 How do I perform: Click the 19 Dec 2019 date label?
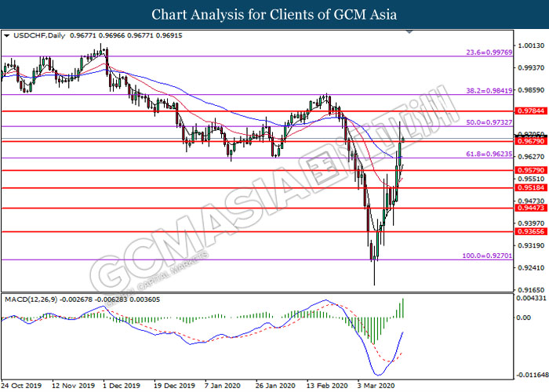[174, 386]
